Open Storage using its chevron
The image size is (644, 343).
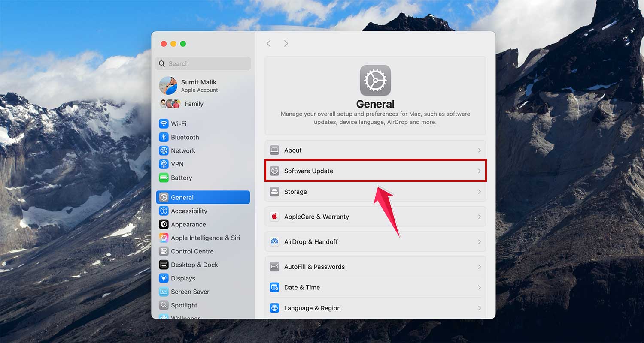480,192
